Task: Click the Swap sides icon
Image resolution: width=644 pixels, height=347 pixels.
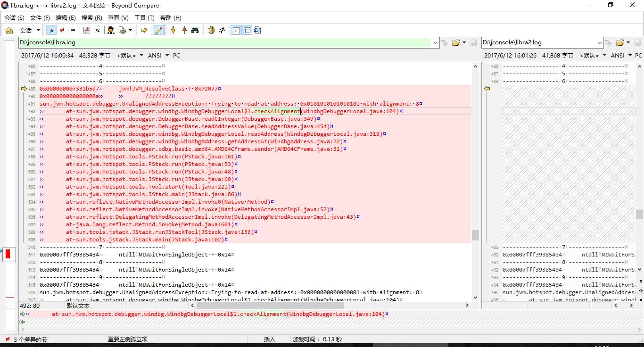Action: 211,30
